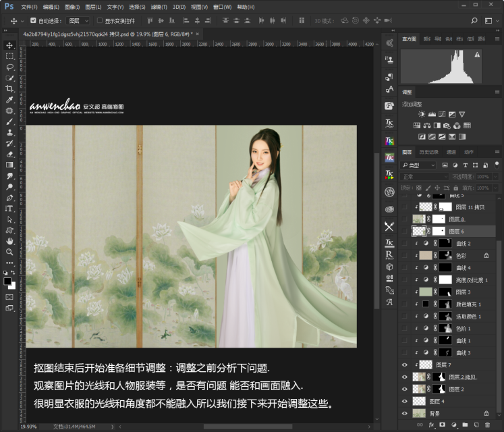504x432 pixels.
Task: Select the Path Selection tool
Action: (9, 219)
